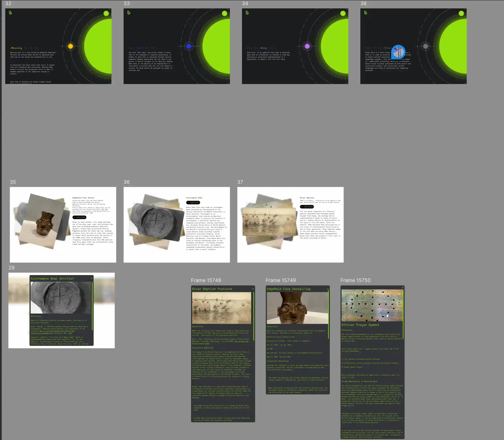Close the Colonoware Bowl Artifact panel
Screen dimensions: 504x440
point(92,278)
